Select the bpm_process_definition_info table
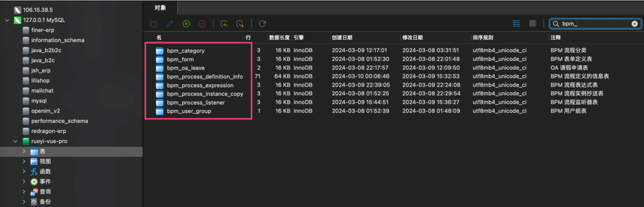This screenshot has height=207, width=644. (205, 77)
